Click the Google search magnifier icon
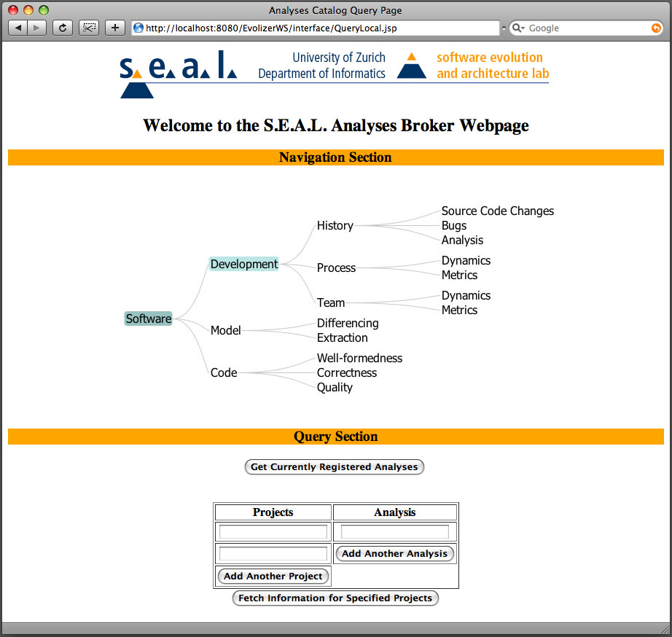This screenshot has width=672, height=637. click(518, 28)
